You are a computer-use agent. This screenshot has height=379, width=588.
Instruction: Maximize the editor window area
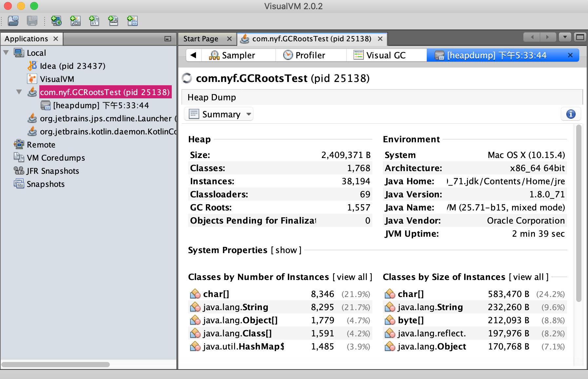click(580, 37)
